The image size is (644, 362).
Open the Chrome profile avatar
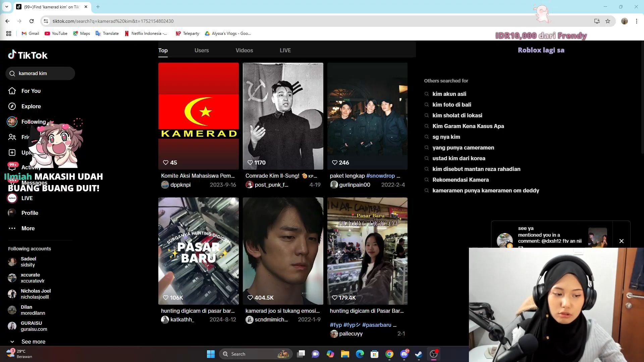pyautogui.click(x=624, y=21)
